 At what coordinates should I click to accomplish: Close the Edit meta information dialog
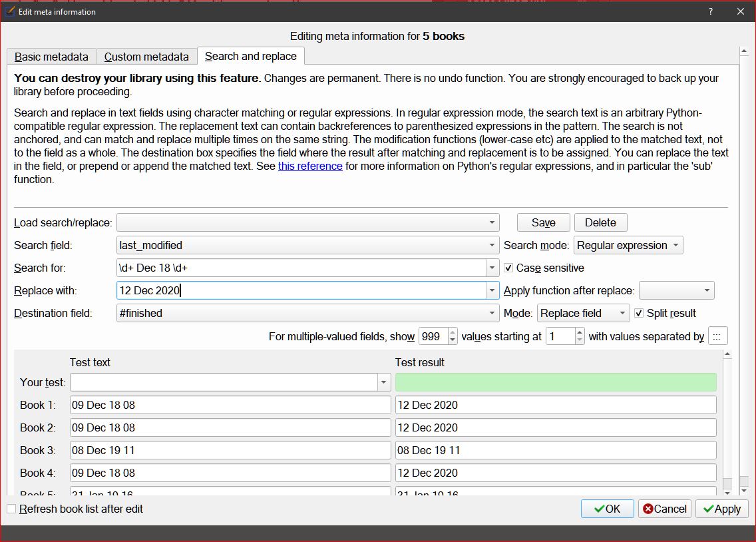click(x=741, y=11)
